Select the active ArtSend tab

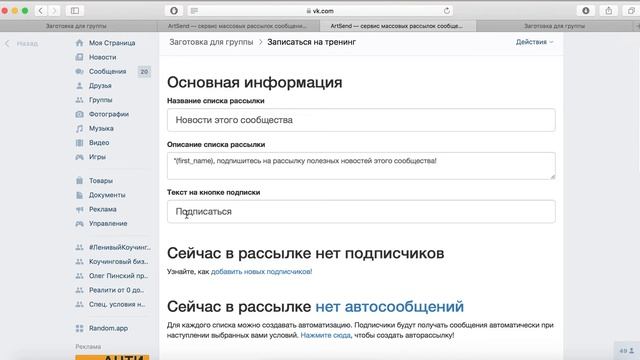[x=397, y=26]
